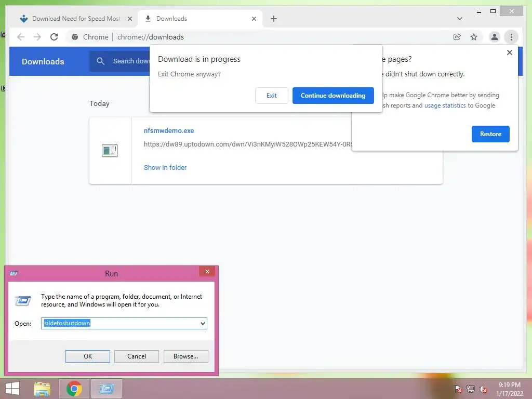The height and width of the screenshot is (399, 532).
Task: Click the share page icon in address bar
Action: point(457,37)
